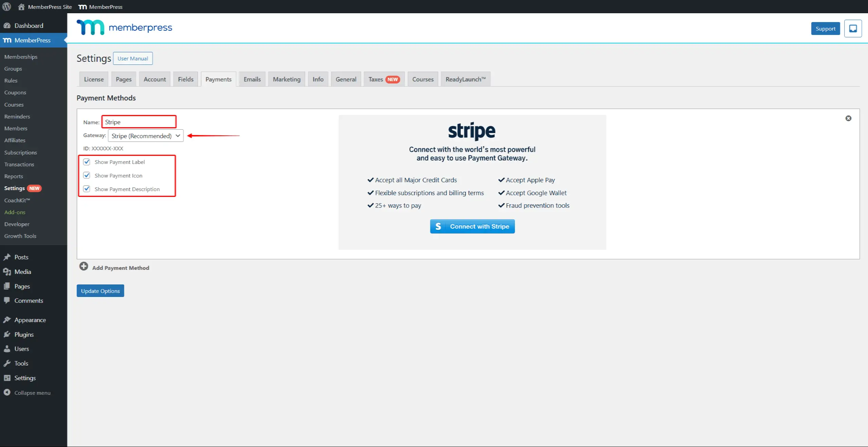Click Connect with Stripe button
This screenshot has width=868, height=447.
point(472,226)
